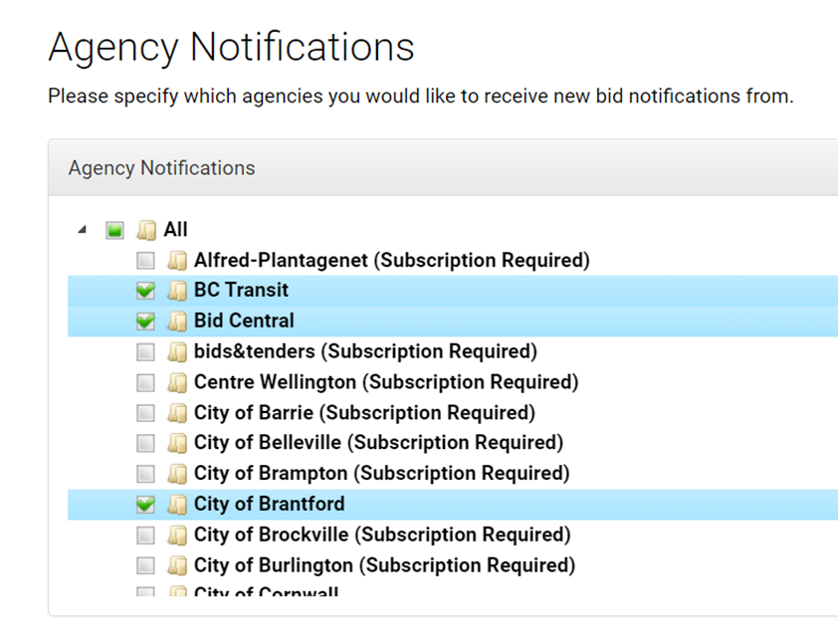Toggle the All agencies checkbox

tap(114, 230)
